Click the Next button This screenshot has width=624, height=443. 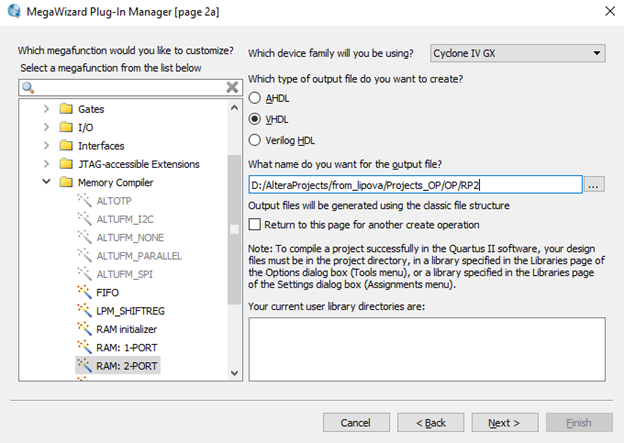[x=504, y=423]
